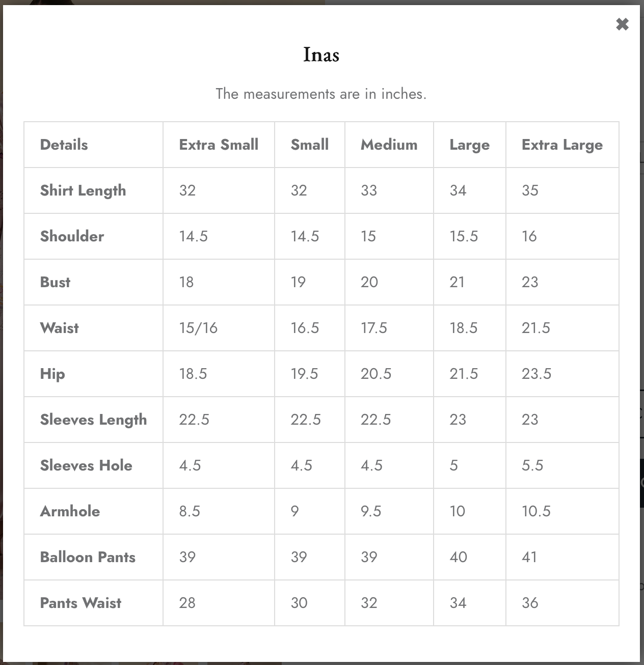The width and height of the screenshot is (644, 665).
Task: Click the measurements are in inches note
Action: tap(321, 94)
